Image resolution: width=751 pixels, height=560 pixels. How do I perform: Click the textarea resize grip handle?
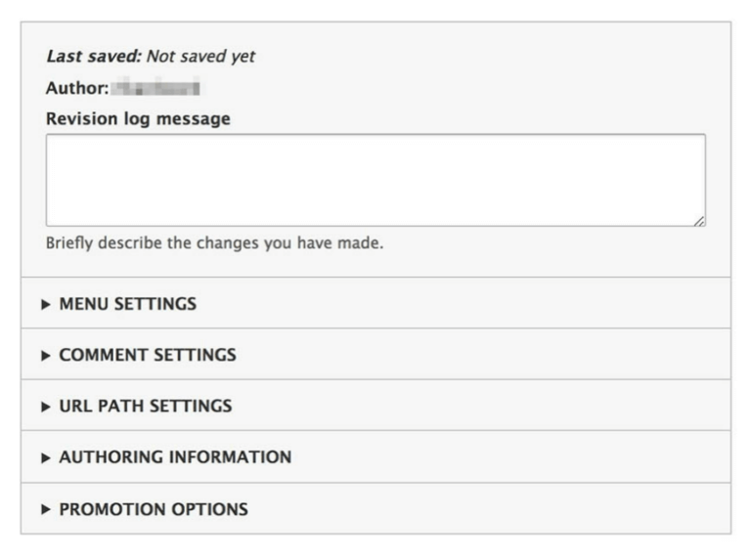click(x=699, y=222)
